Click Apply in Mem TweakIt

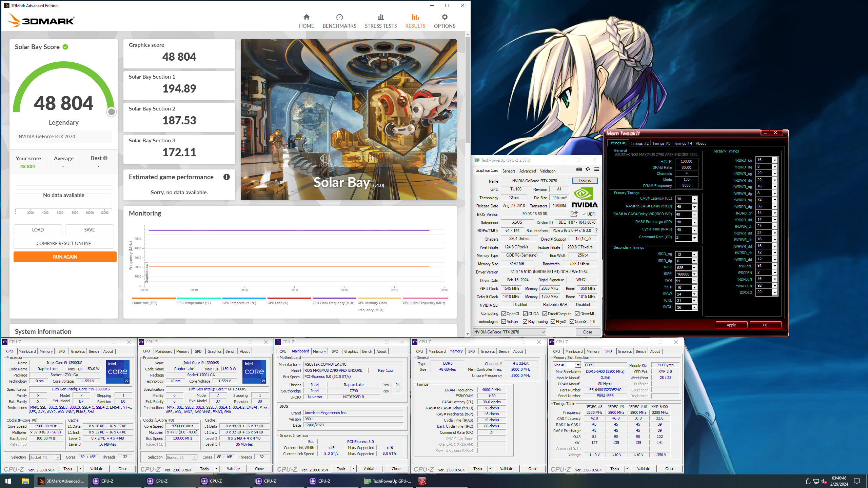pyautogui.click(x=731, y=325)
